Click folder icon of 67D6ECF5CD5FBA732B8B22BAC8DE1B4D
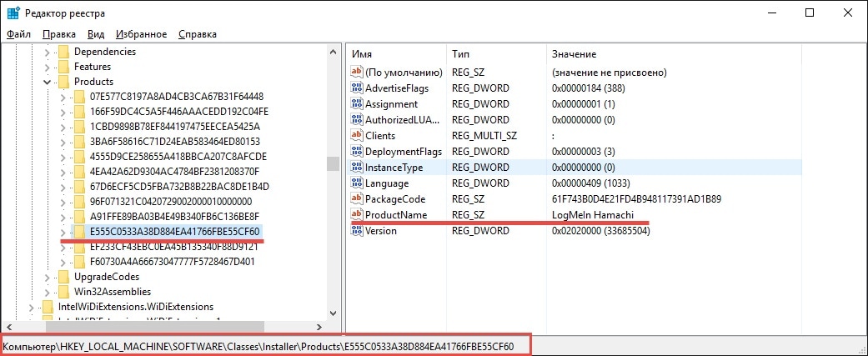Viewport: 868px width, 356px height. [x=79, y=187]
